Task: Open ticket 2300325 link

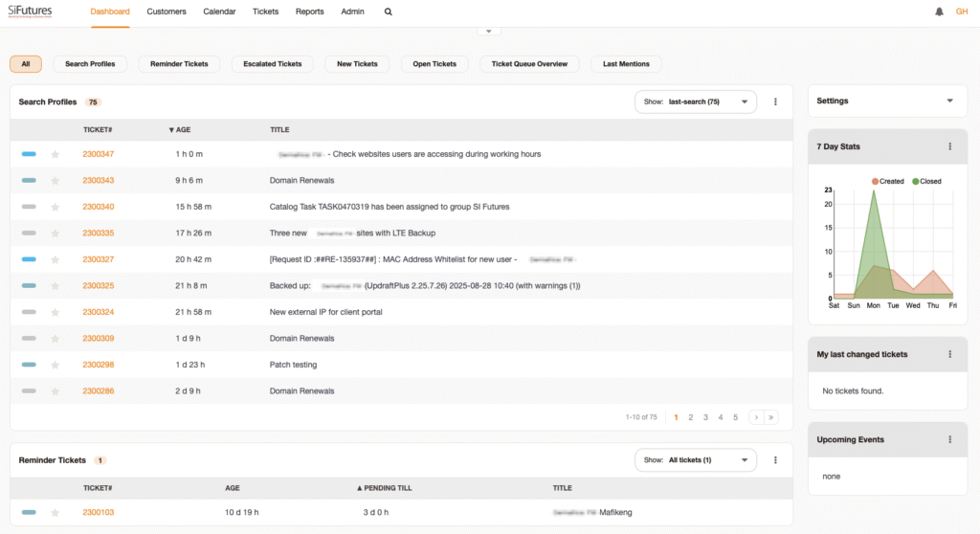Action: [98, 285]
